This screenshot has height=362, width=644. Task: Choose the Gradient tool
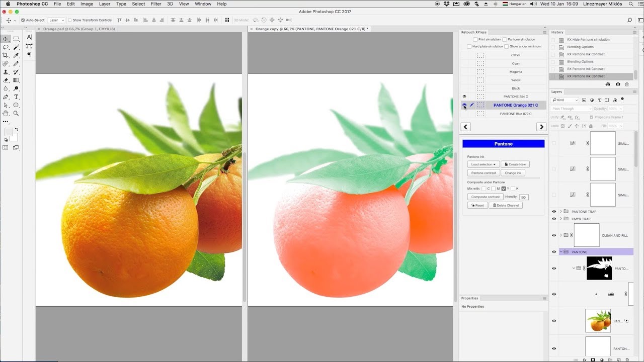(x=16, y=80)
